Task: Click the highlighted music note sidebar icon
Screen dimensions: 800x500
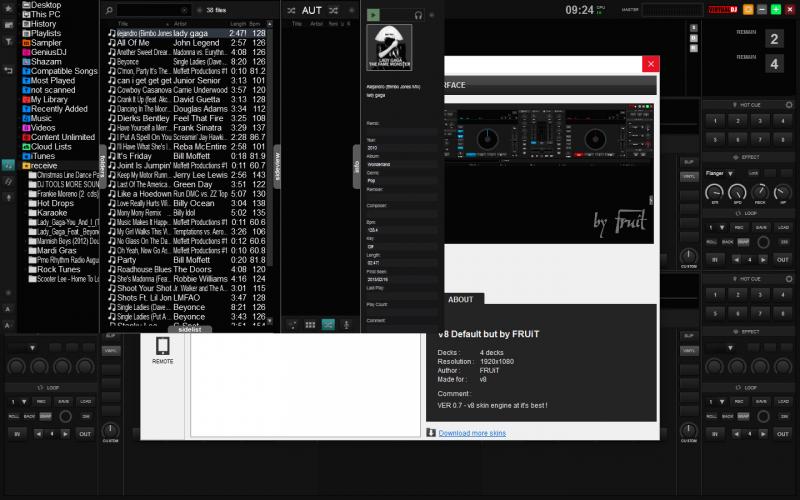Action: [x=8, y=165]
